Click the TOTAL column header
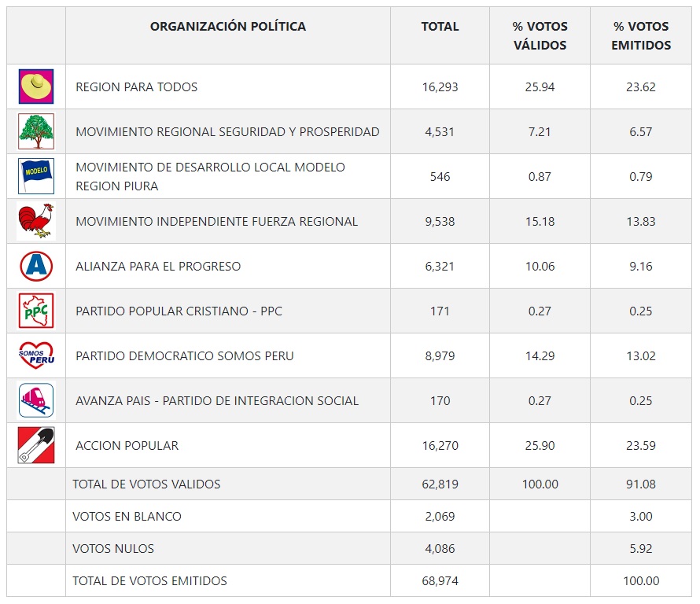This screenshot has width=700, height=604. click(x=440, y=27)
